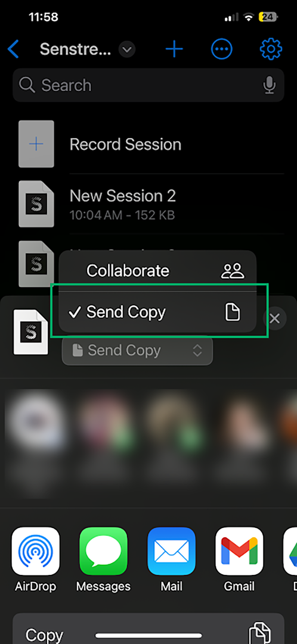The height and width of the screenshot is (644, 297).
Task: Tap the shared file thumbnail in sheet
Action: click(x=31, y=332)
